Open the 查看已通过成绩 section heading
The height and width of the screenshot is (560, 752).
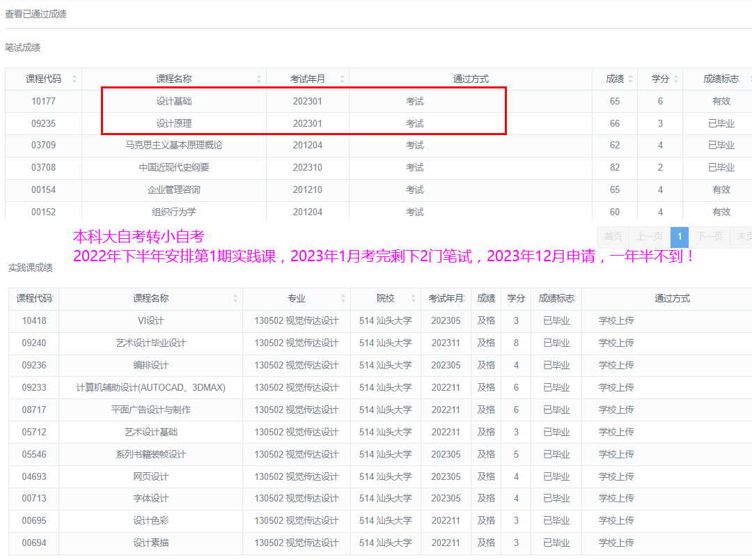[x=36, y=14]
